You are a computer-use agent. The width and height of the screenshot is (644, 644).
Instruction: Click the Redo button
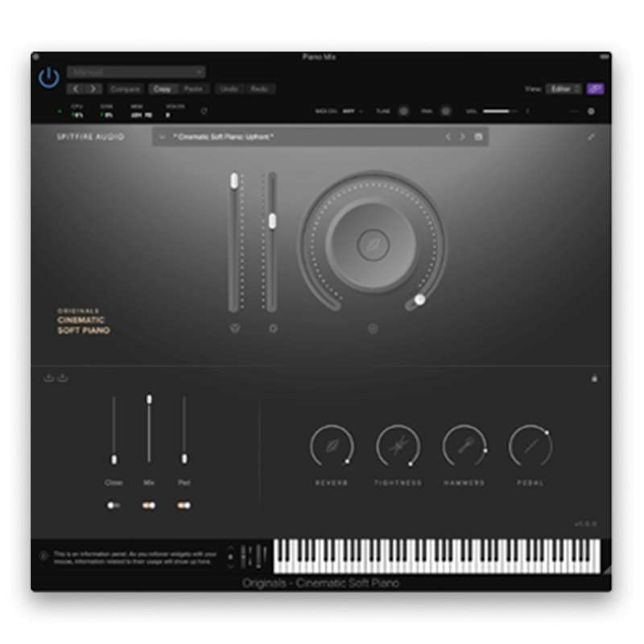(259, 89)
